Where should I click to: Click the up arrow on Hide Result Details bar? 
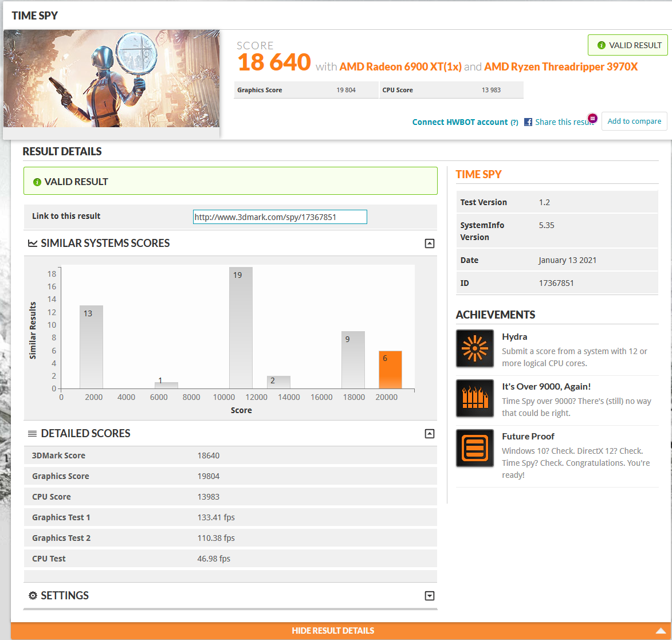click(x=661, y=631)
